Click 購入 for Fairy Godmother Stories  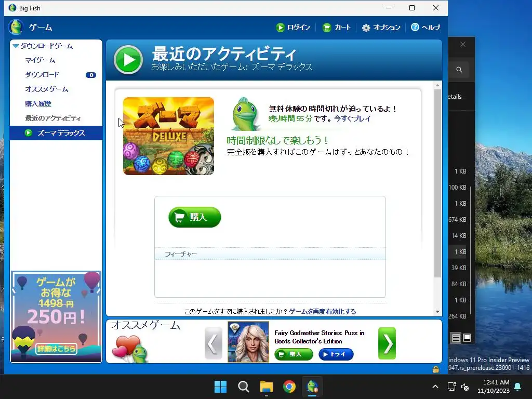294,354
